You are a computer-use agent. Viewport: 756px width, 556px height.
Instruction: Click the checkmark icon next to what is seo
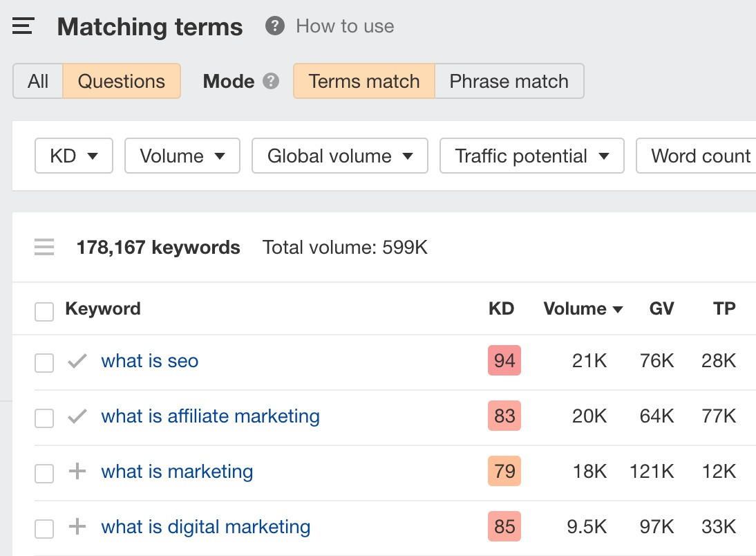(x=77, y=361)
